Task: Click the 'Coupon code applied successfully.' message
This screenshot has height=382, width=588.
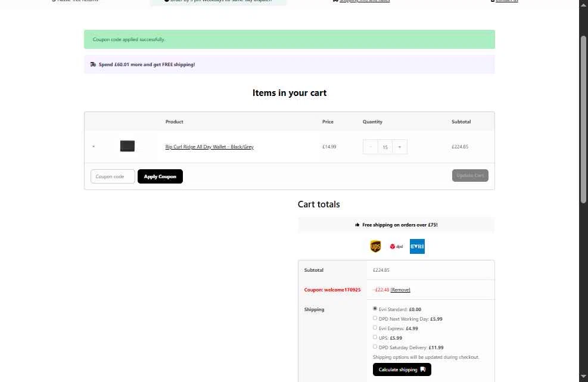Action: coord(129,39)
